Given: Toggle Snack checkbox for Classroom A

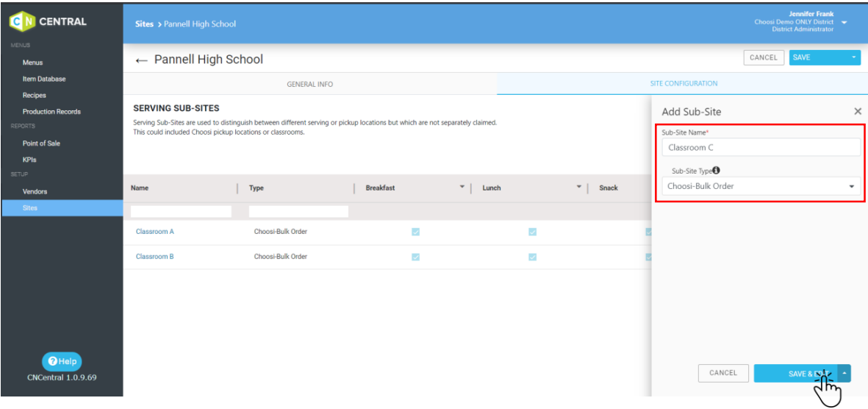Looking at the screenshot, I should coord(648,232).
